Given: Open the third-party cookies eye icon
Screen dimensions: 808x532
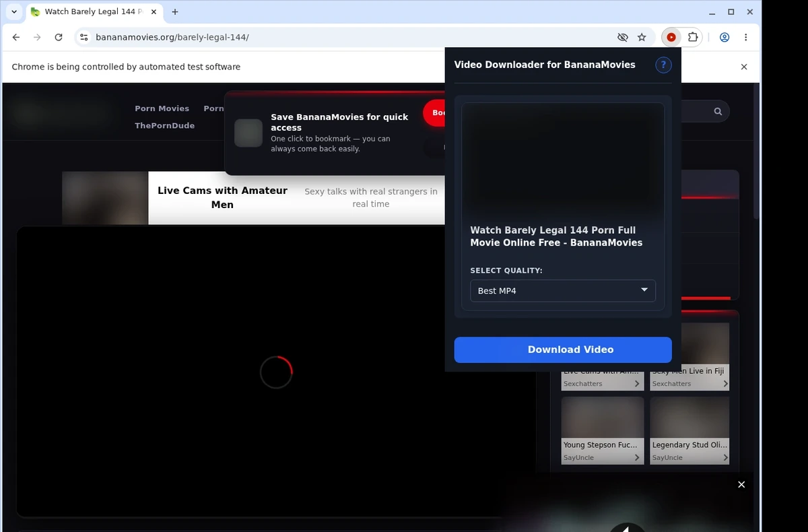Looking at the screenshot, I should (623, 38).
